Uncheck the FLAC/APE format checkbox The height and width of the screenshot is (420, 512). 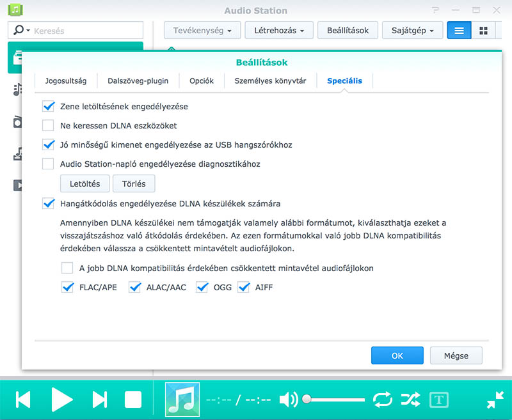tap(68, 288)
